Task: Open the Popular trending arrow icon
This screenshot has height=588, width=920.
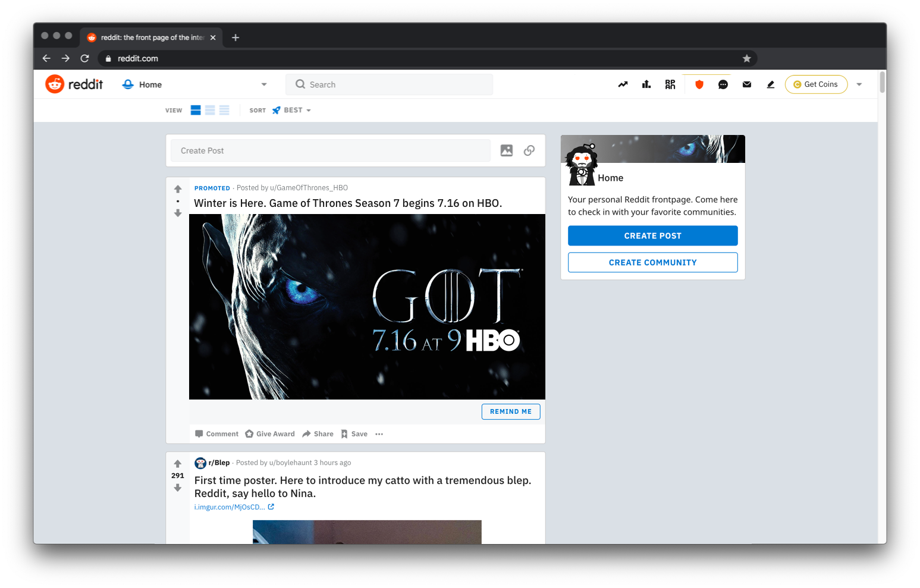Action: coord(623,84)
